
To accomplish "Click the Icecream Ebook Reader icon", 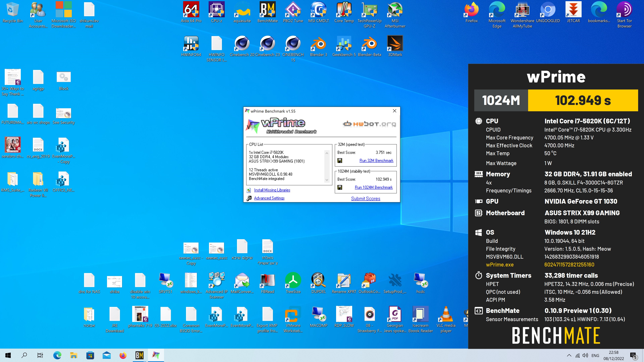I will (x=420, y=319).
